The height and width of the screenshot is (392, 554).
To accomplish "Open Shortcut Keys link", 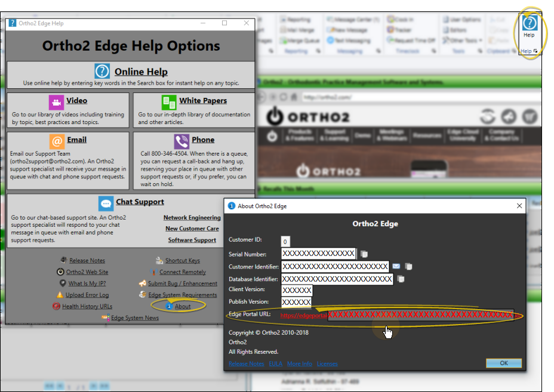I will click(x=182, y=261).
